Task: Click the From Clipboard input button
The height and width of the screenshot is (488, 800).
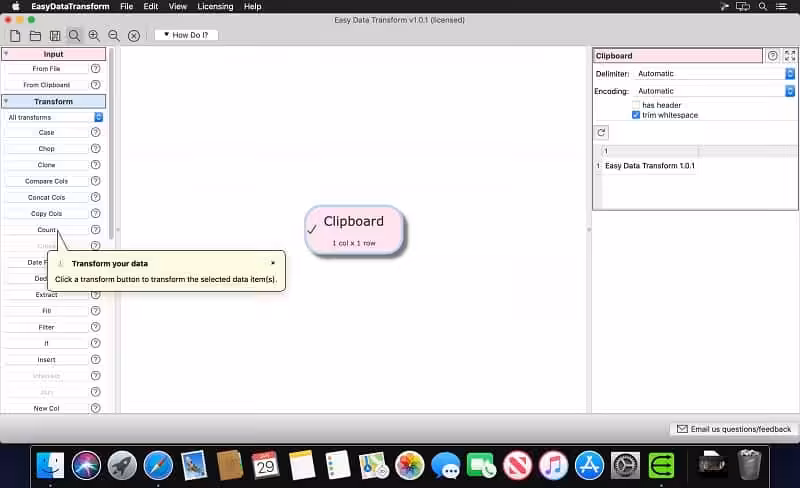Action: click(46, 85)
